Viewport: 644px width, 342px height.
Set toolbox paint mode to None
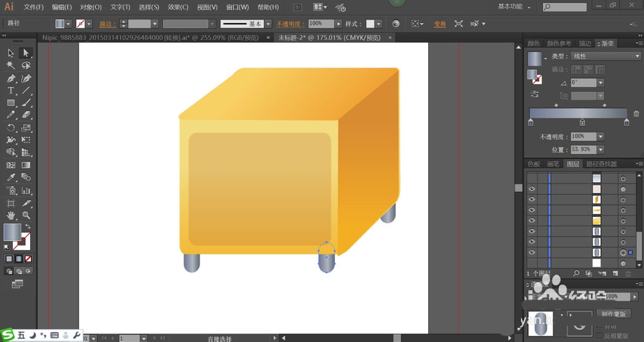(28, 259)
